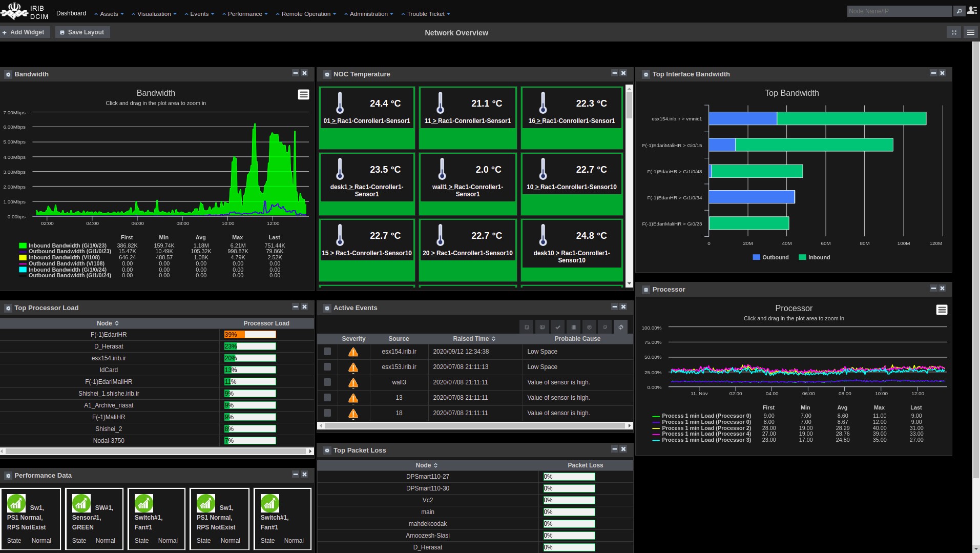
Task: Click the Top Packet Loss gear icon
Action: tap(327, 450)
